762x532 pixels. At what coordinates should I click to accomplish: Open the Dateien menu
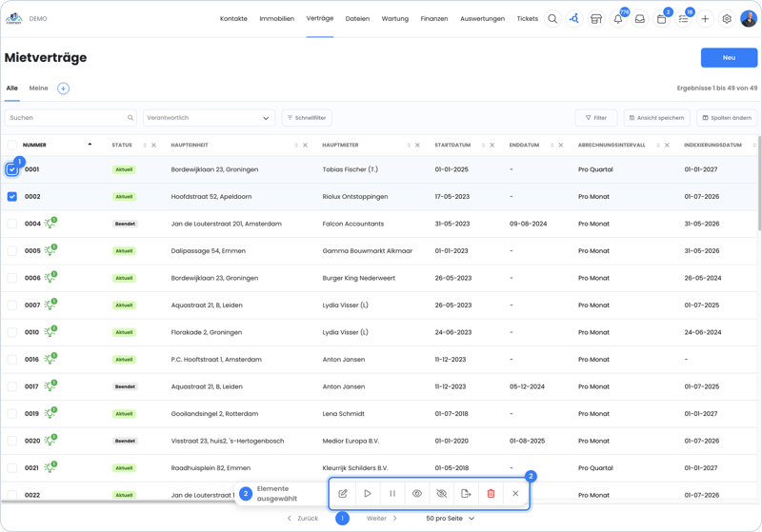pyautogui.click(x=357, y=19)
